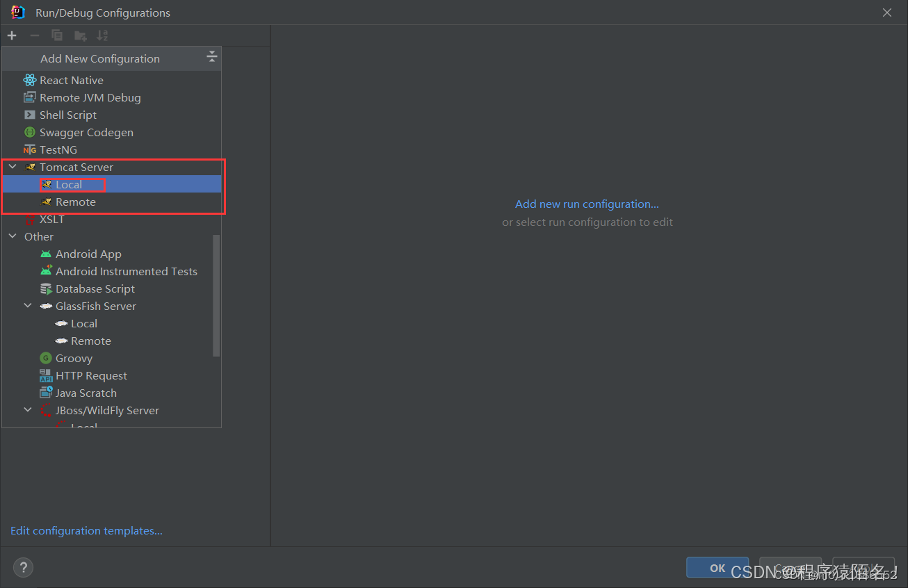
Task: Click the Copy Configuration icon
Action: (x=57, y=35)
